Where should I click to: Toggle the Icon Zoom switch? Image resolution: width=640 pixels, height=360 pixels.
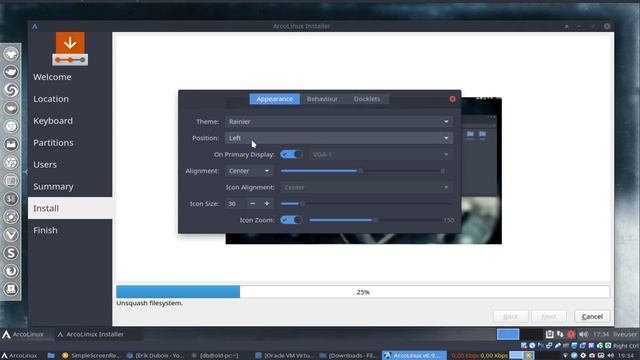pos(291,220)
